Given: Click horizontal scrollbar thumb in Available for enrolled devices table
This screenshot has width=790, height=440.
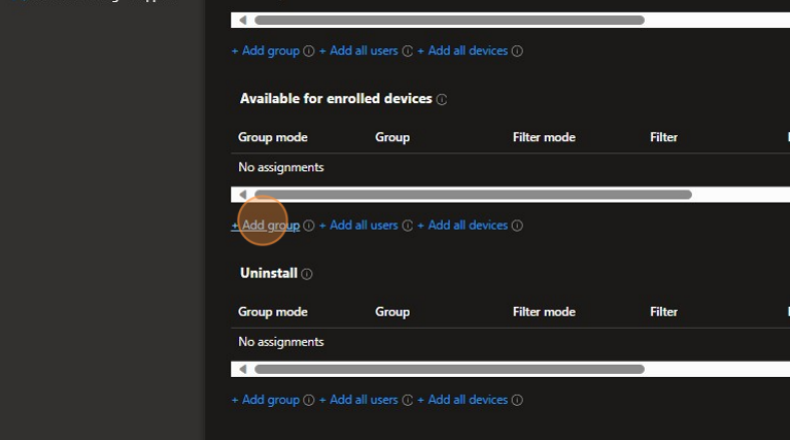Looking at the screenshot, I should click(x=472, y=194).
